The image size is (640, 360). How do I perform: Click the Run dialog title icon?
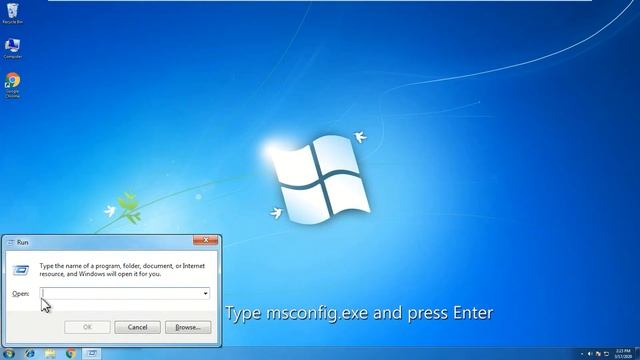coord(11,242)
